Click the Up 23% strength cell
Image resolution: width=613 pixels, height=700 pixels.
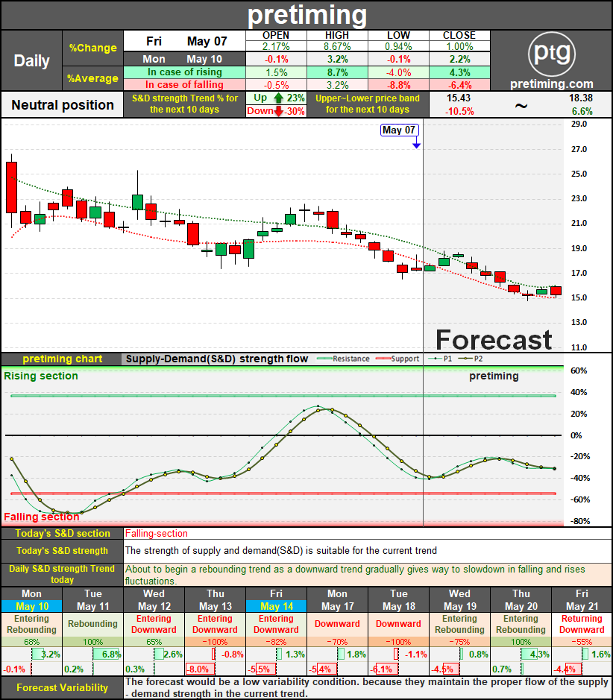pyautogui.click(x=276, y=98)
